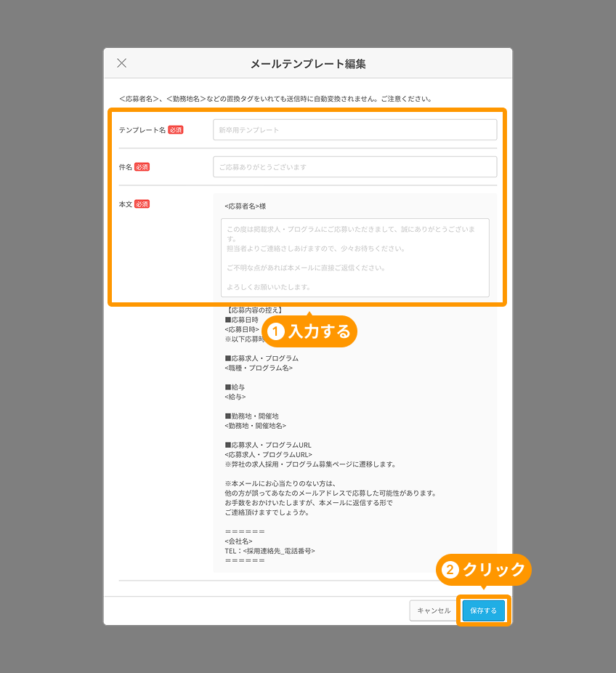Image resolution: width=616 pixels, height=673 pixels.
Task: Click into the 本文 body text area
Action: (354, 257)
